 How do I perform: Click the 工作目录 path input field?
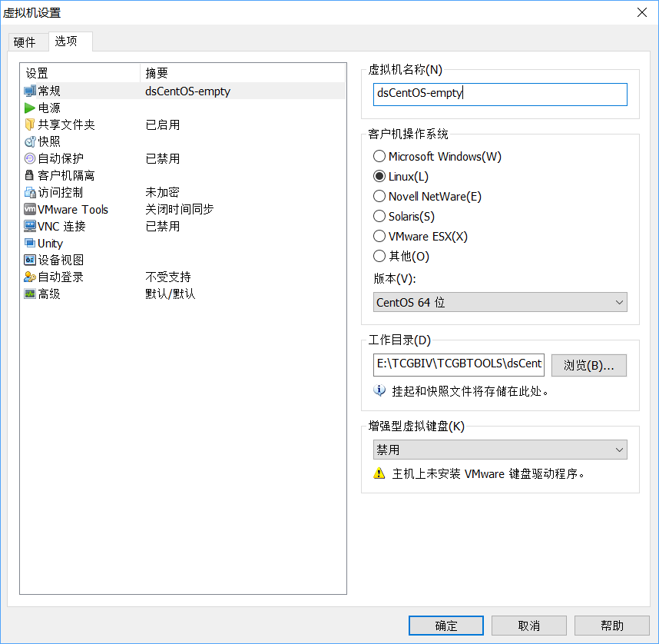[459, 365]
